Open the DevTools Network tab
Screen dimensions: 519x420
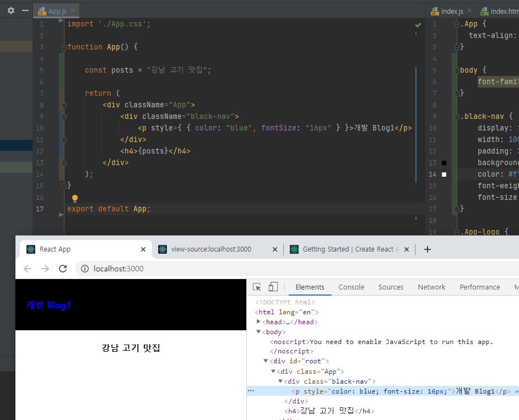(431, 287)
